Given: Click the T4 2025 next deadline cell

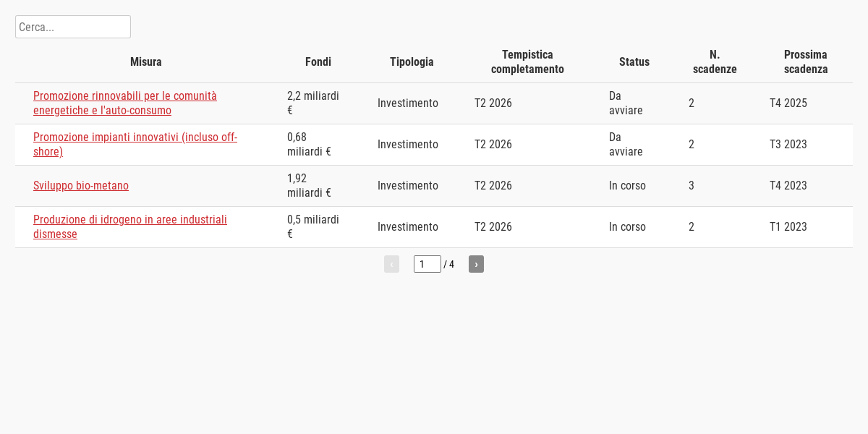Looking at the screenshot, I should click(788, 103).
